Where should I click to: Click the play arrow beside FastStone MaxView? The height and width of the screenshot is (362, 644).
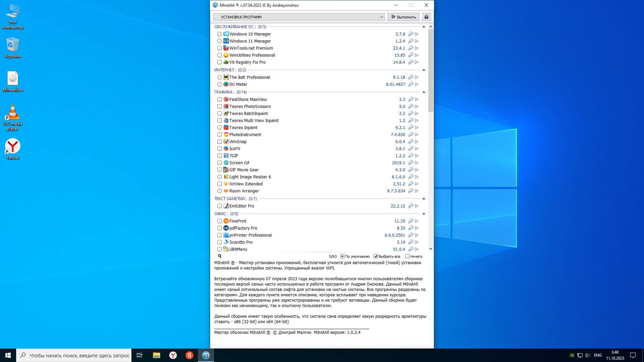pyautogui.click(x=417, y=99)
